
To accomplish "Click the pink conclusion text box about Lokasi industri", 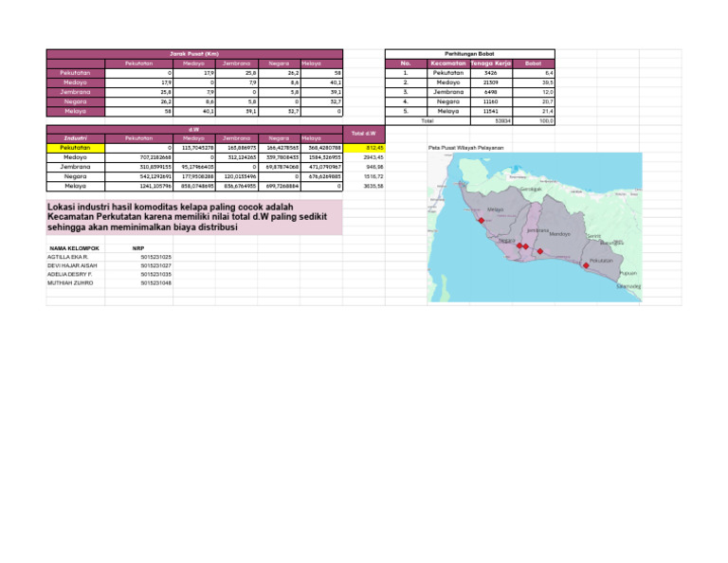I will (x=194, y=217).
